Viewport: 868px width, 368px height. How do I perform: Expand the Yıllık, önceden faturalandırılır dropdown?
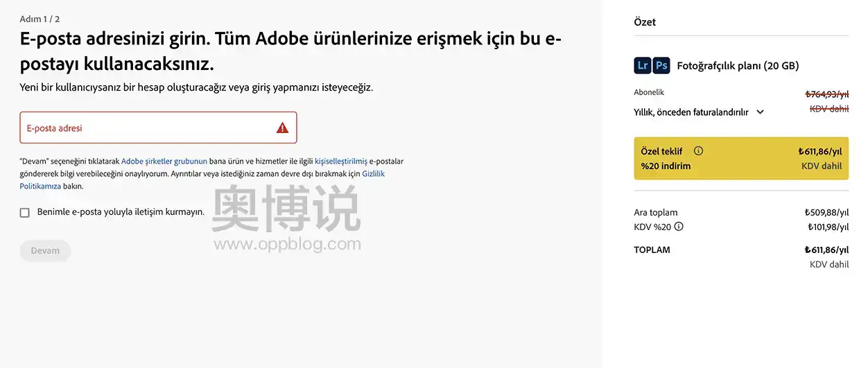pos(699,112)
